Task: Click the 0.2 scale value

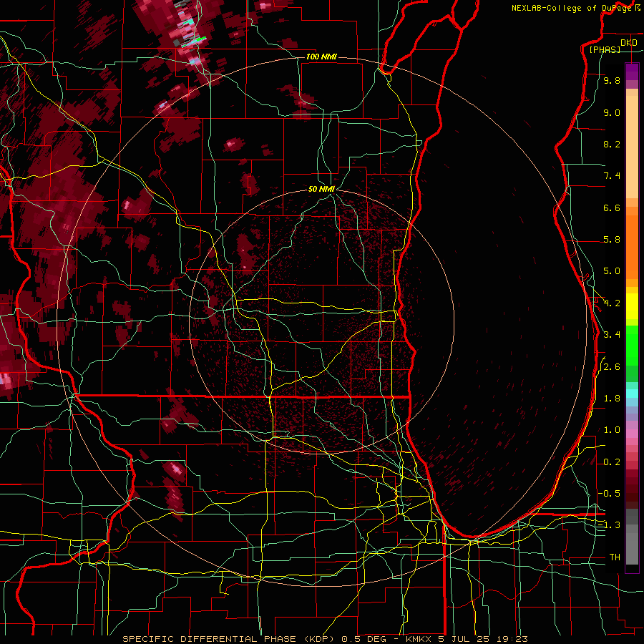Action: 612,462
